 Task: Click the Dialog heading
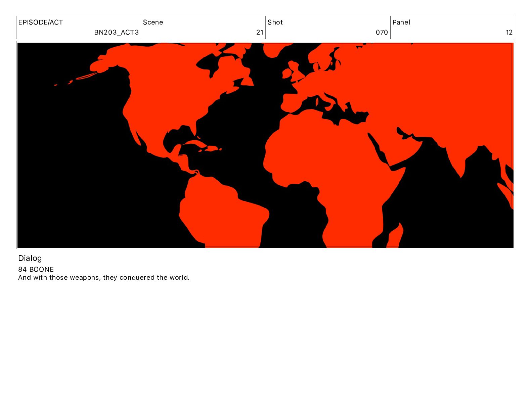click(x=30, y=258)
